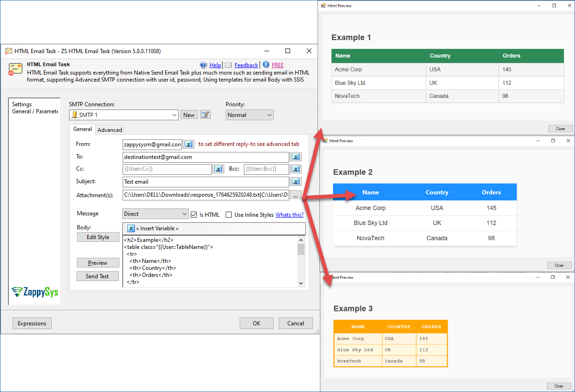Click variable icon next to Cc field
The width and height of the screenshot is (575, 392).
click(x=218, y=169)
